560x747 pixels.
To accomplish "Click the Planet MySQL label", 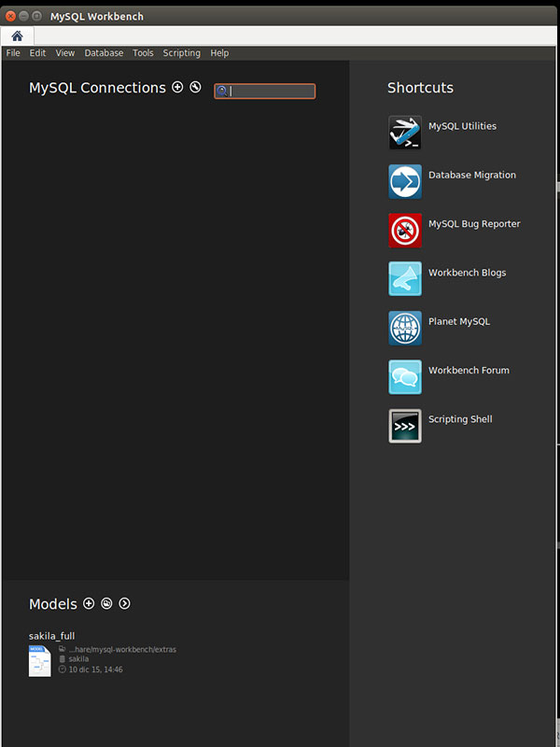I will point(459,321).
